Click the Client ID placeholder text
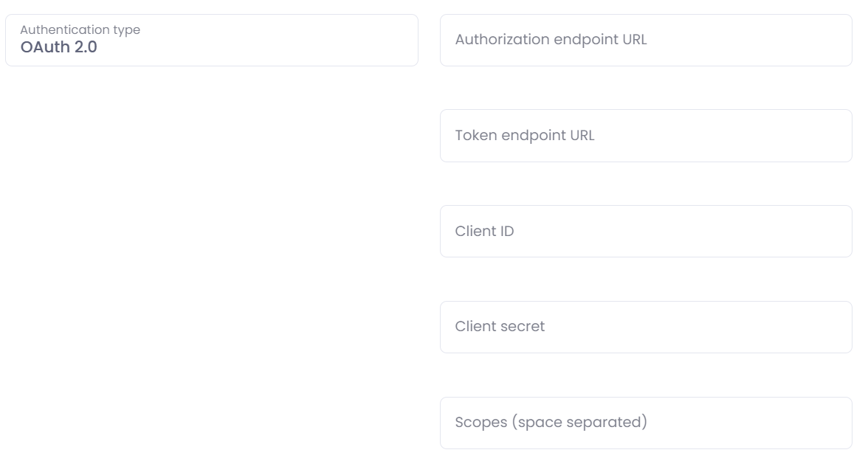The image size is (868, 461). pyautogui.click(x=484, y=232)
